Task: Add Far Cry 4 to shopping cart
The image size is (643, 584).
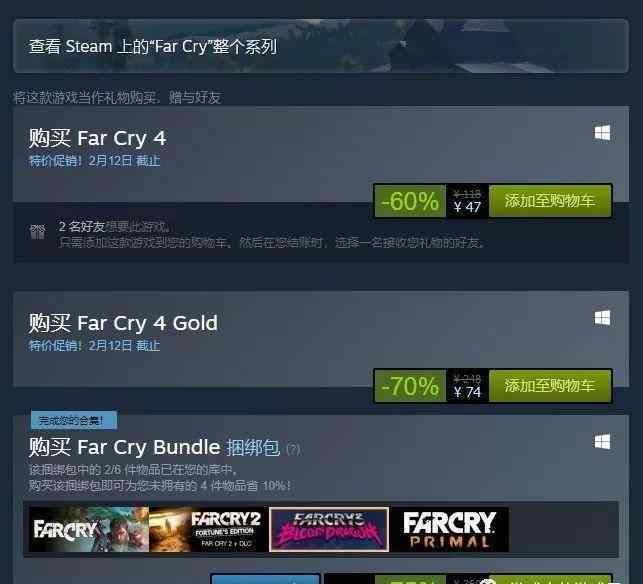Action: click(x=550, y=201)
